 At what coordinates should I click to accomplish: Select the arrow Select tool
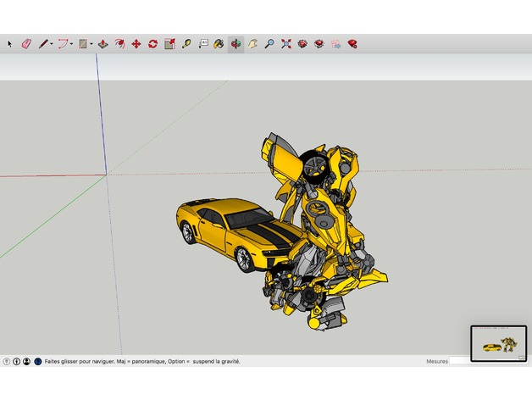pos(9,44)
